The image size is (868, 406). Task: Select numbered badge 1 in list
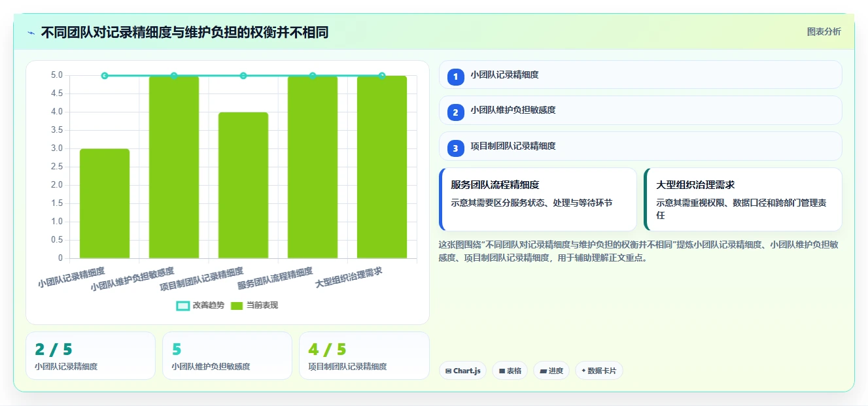coord(456,76)
